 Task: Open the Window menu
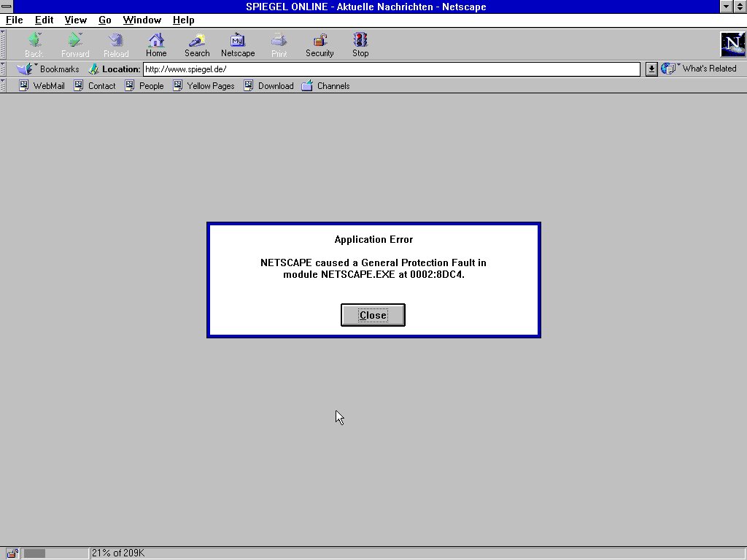point(142,20)
